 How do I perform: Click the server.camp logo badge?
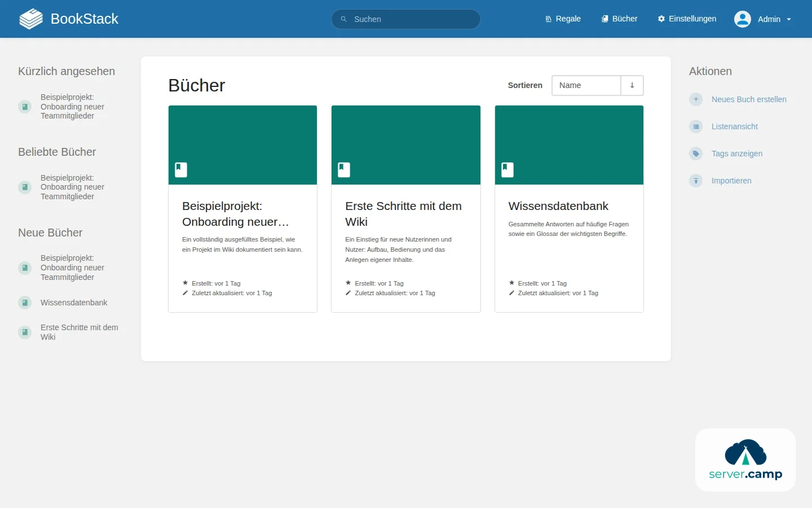tap(745, 459)
